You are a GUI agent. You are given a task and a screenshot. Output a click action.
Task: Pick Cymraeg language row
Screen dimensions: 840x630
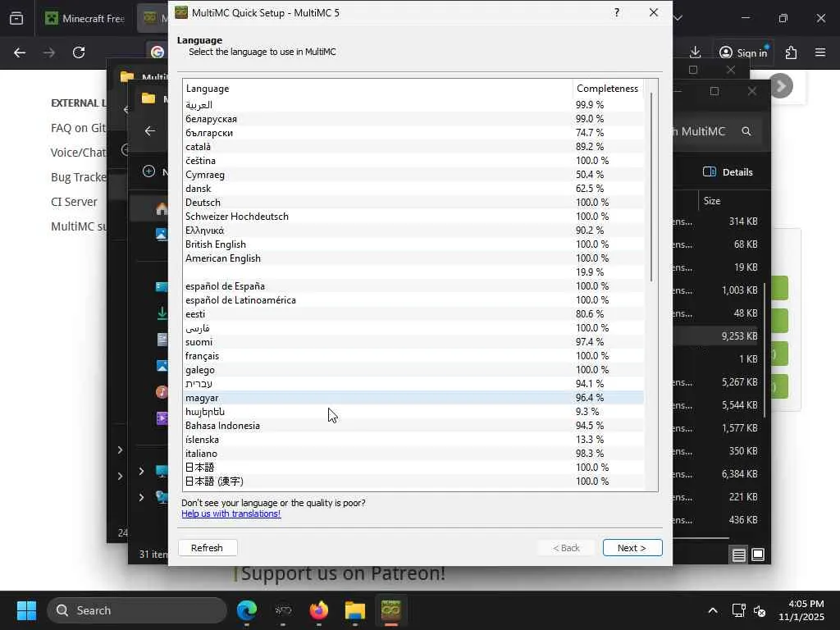[x=413, y=175]
